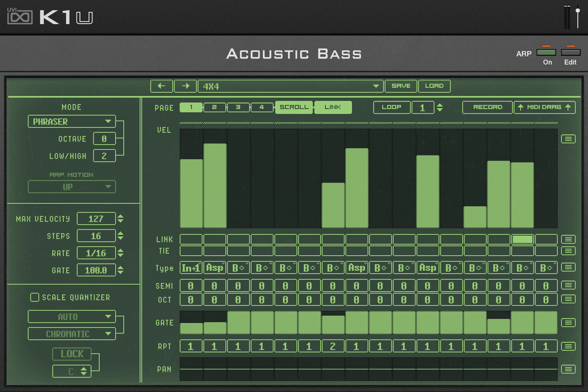Click the SAVE button
Viewport: 588px width, 392px height.
click(401, 86)
